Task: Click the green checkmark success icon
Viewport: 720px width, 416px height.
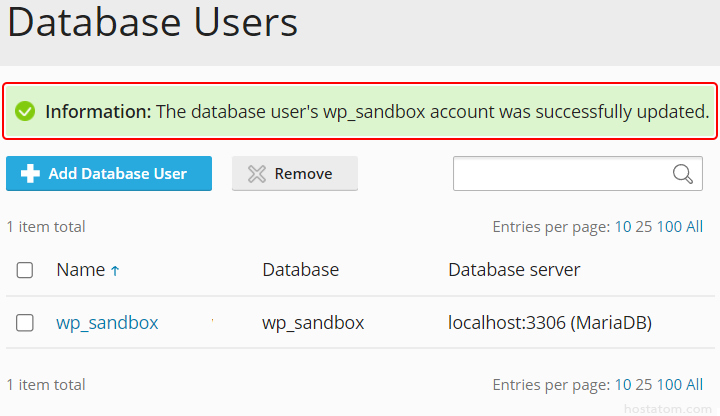Action: pyautogui.click(x=25, y=111)
